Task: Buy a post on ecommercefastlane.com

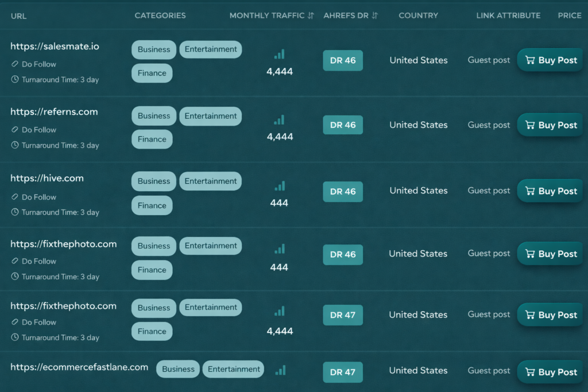Action: (x=551, y=372)
